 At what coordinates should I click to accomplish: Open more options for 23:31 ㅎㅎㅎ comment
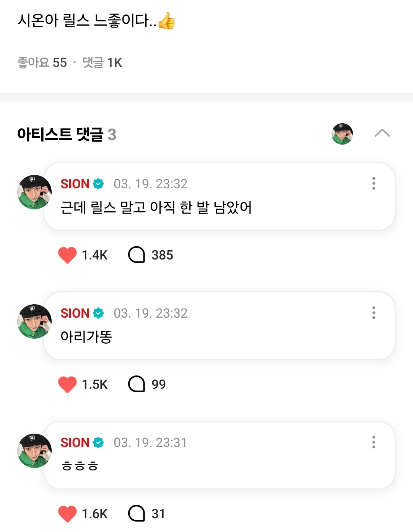coord(374,442)
